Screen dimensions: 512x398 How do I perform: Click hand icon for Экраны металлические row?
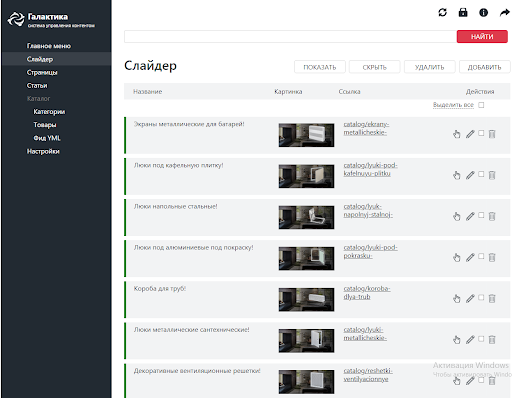point(457,134)
